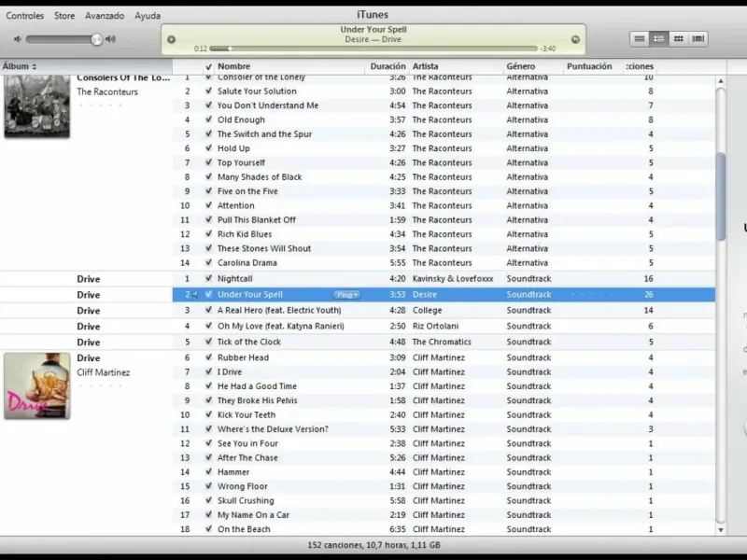
Task: Switch to song list view
Action: (x=640, y=38)
